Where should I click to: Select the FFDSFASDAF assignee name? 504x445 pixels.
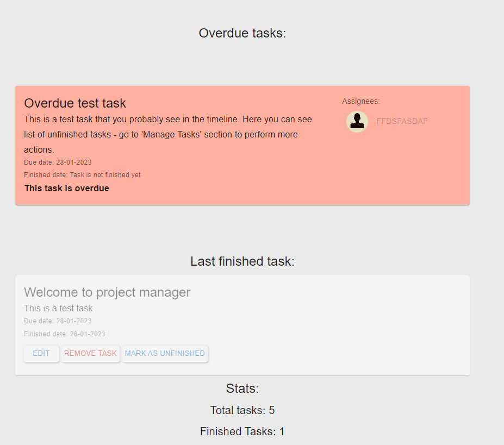402,122
